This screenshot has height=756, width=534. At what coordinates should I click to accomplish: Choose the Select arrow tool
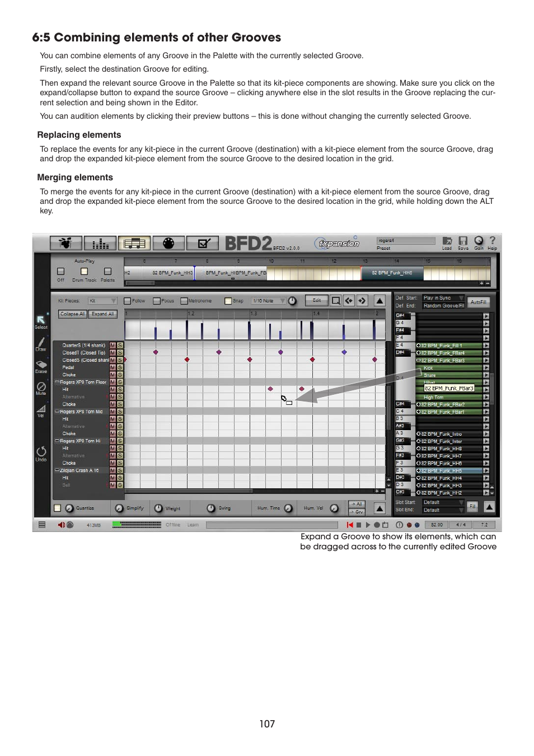click(41, 320)
